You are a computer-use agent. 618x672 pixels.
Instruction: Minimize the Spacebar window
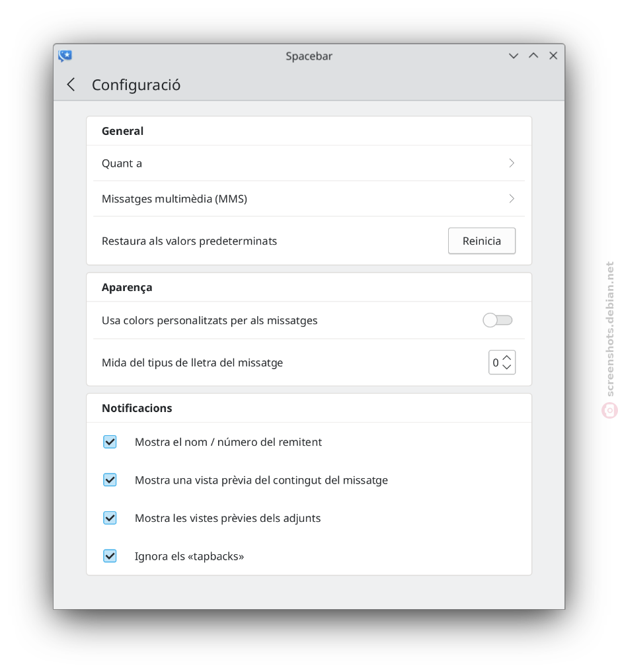[x=514, y=56]
